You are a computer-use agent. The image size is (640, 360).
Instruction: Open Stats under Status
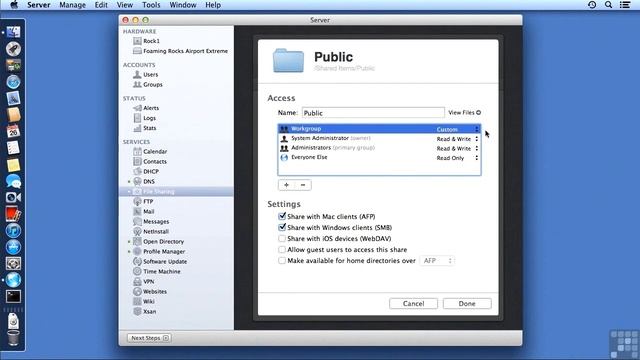pos(145,128)
